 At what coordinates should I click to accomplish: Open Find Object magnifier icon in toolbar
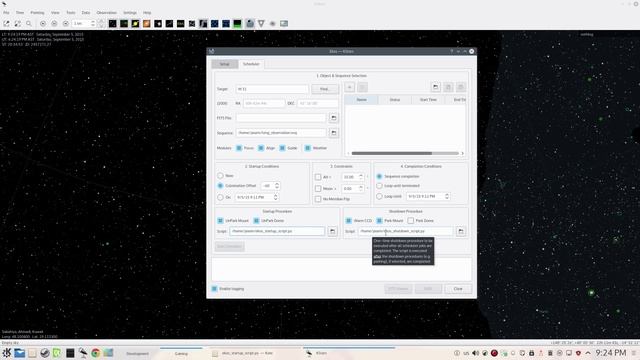click(x=29, y=24)
